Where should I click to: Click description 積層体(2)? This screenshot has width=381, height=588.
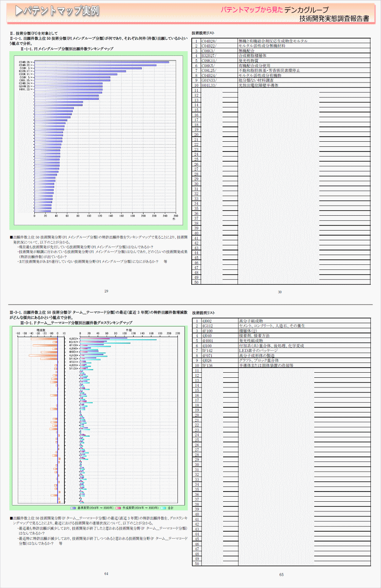(248, 331)
